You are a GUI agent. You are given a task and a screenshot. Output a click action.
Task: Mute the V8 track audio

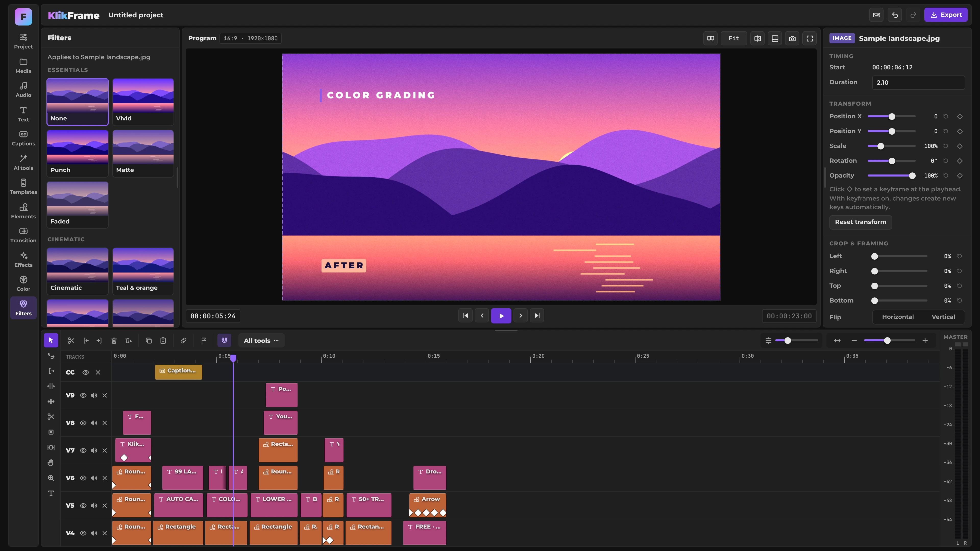tap(94, 423)
